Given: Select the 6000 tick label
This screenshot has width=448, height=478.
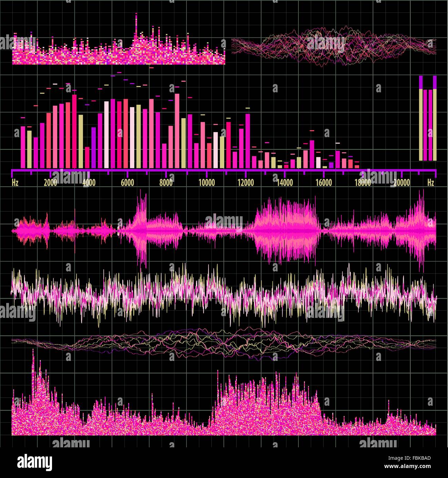Looking at the screenshot, I should (128, 182).
